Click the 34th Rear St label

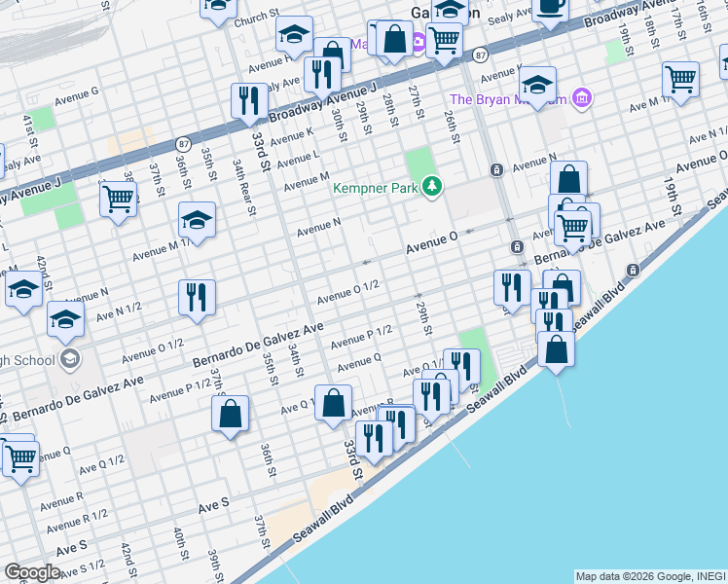(243, 188)
